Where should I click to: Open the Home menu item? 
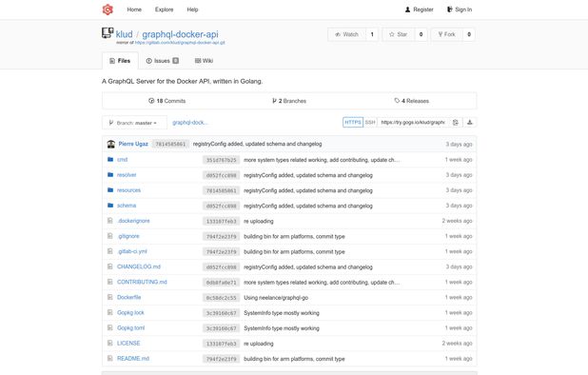coord(134,10)
